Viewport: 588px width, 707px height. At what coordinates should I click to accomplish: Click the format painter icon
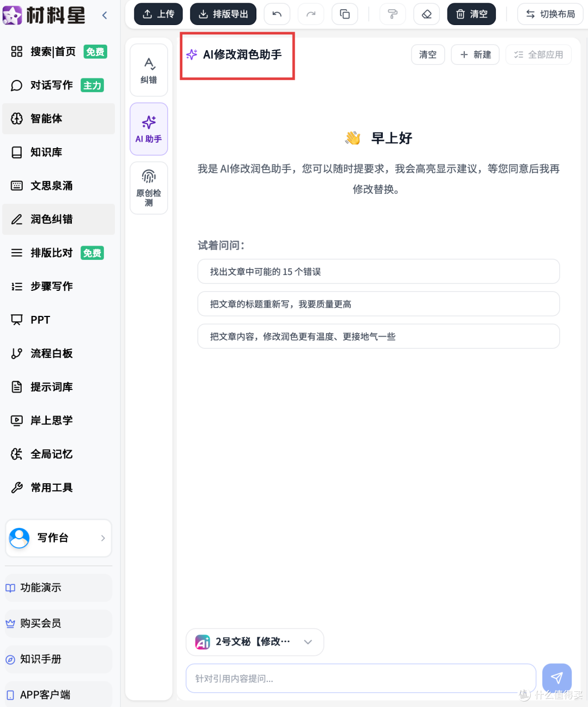[x=393, y=14]
